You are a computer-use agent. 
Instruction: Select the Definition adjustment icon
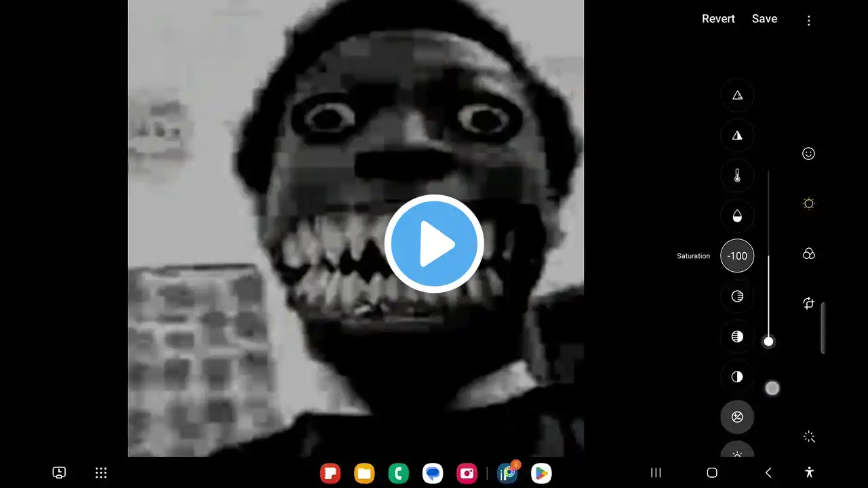point(737,95)
